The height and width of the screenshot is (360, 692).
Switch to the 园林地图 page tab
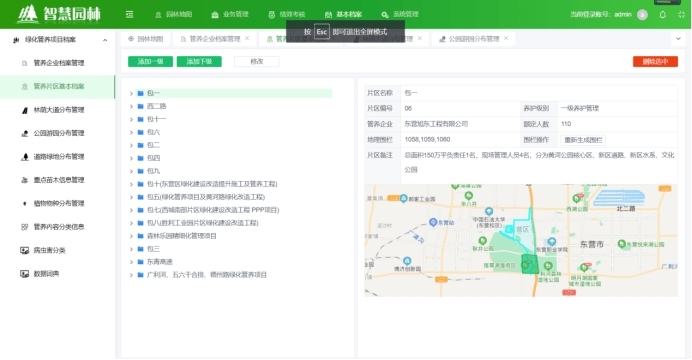point(146,39)
